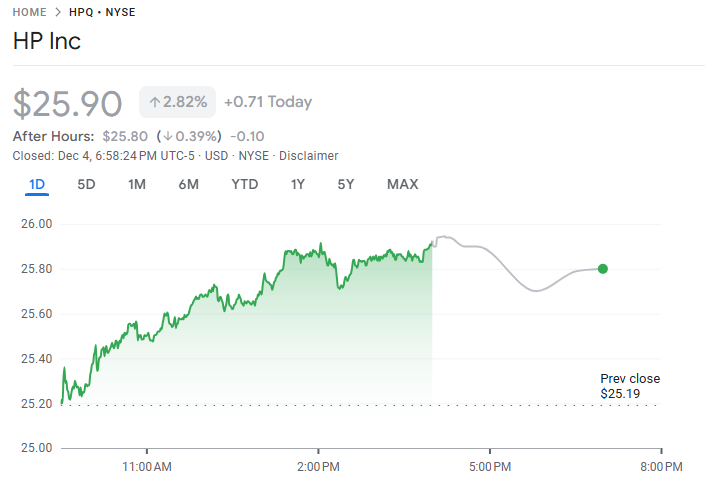The image size is (705, 486).
Task: Click the After Hours $25.80 price
Action: pos(125,136)
